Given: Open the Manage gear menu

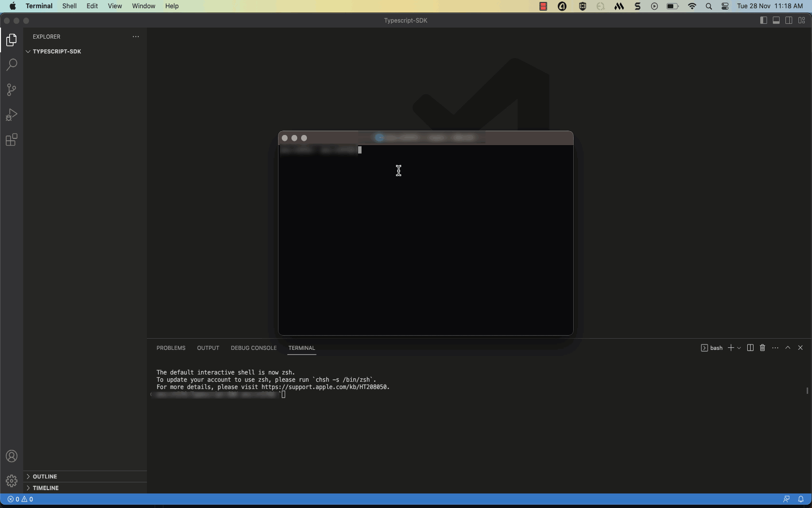Looking at the screenshot, I should tap(12, 481).
